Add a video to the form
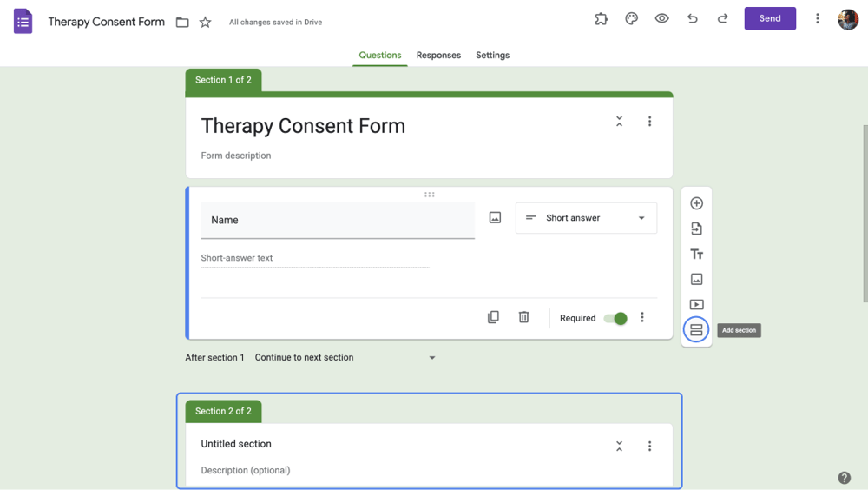The image size is (868, 490). tap(696, 305)
